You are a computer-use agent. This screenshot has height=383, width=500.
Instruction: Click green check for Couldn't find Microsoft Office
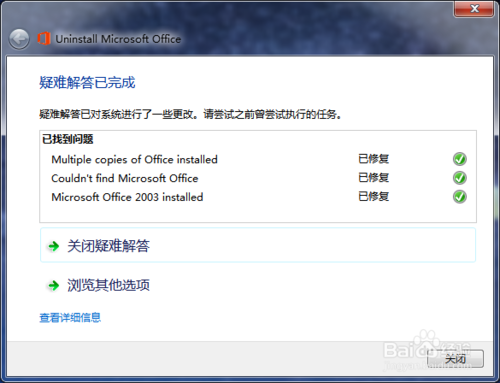click(460, 178)
